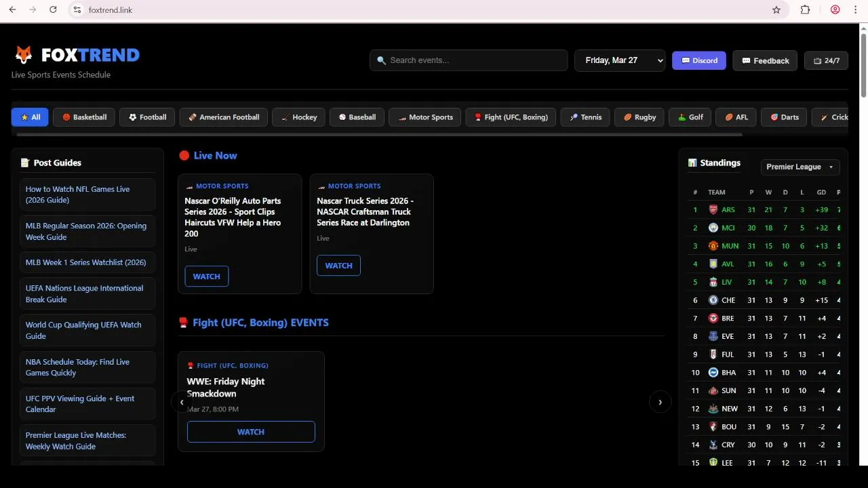Click the Brighton crest in standings
The height and width of the screenshot is (488, 868).
[713, 372]
